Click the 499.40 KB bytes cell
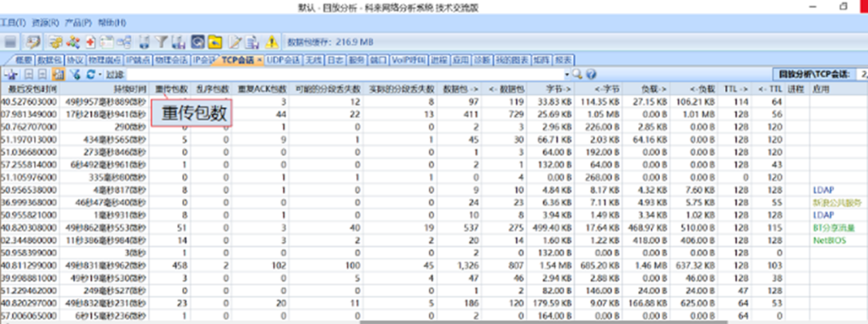 [554, 228]
